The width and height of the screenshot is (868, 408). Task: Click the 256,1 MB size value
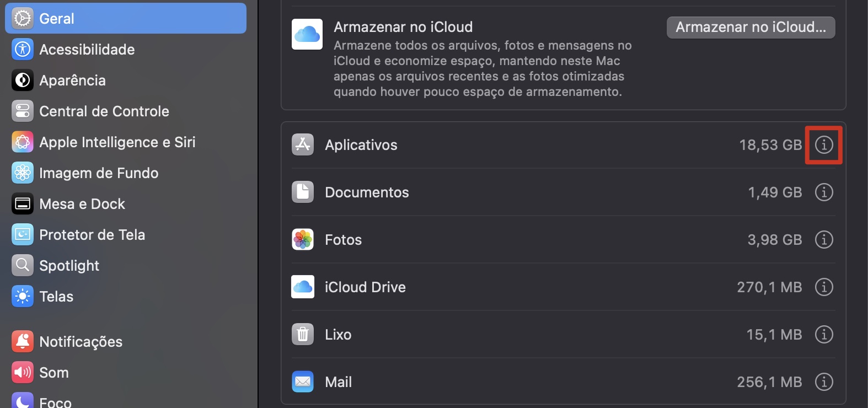pyautogui.click(x=769, y=382)
